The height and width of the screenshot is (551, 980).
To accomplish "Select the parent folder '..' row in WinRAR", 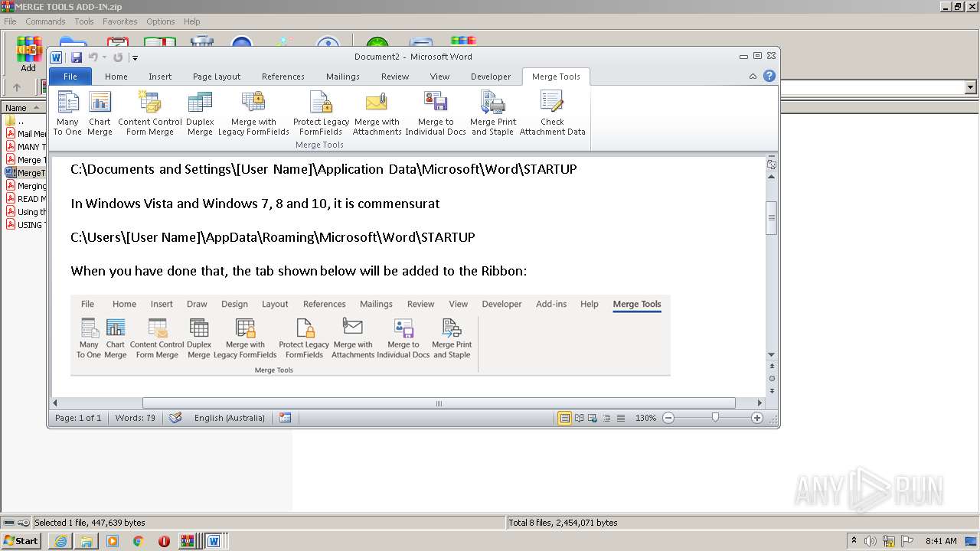I will pyautogui.click(x=23, y=121).
